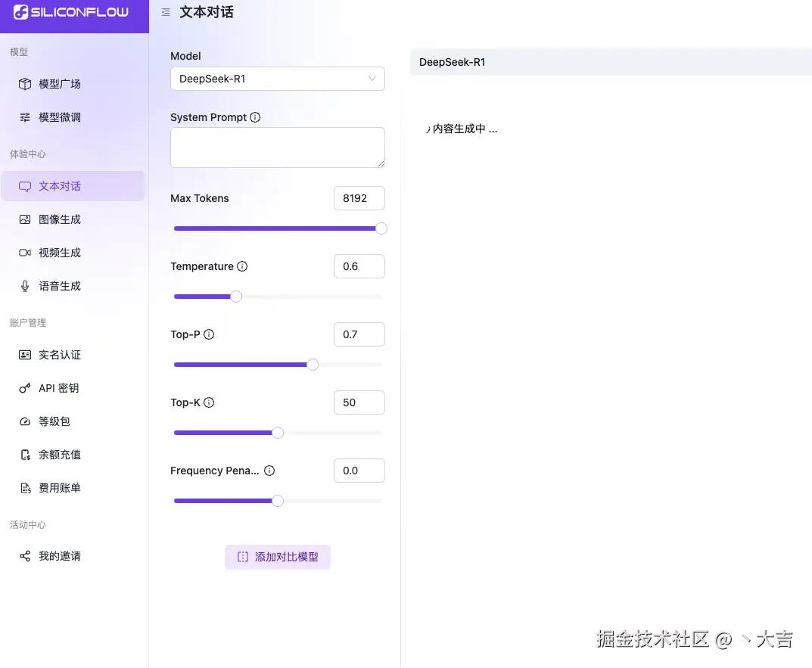Open 等级包 page
The height and width of the screenshot is (668, 812).
(73, 421)
